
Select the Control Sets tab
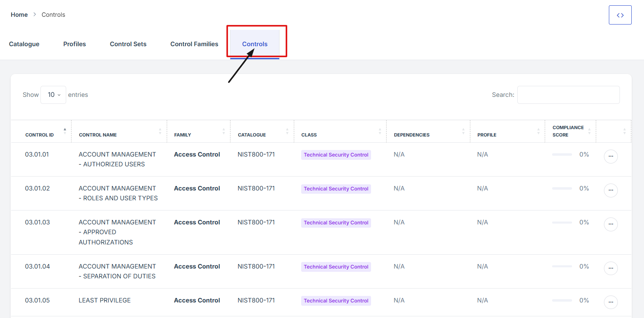coord(128,44)
